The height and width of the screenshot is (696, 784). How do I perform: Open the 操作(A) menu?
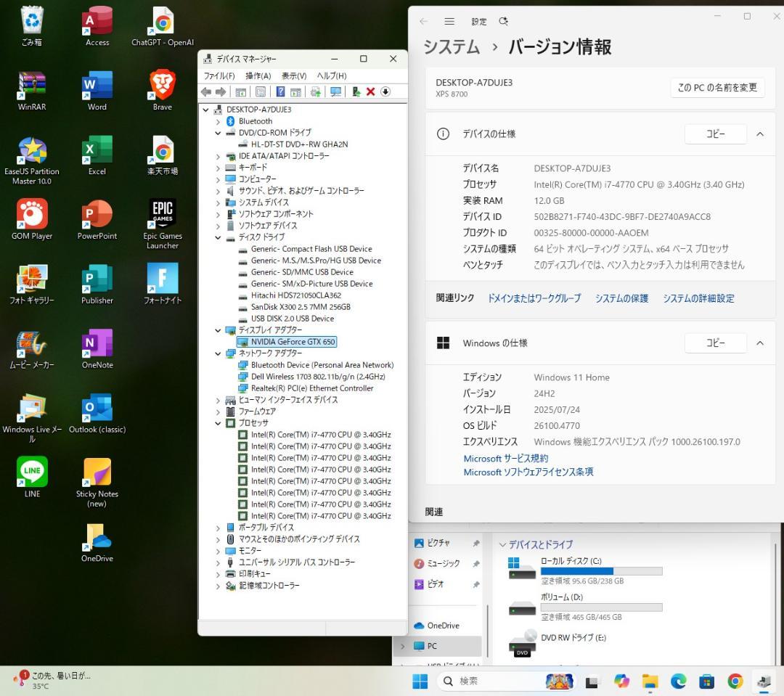coord(260,75)
